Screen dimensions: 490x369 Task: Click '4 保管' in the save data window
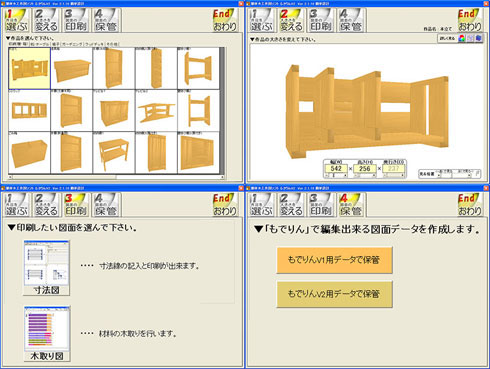tap(350, 205)
